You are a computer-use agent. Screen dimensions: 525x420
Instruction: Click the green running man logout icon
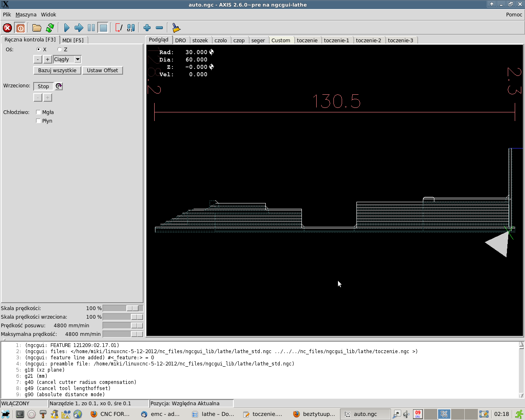pos(519,414)
